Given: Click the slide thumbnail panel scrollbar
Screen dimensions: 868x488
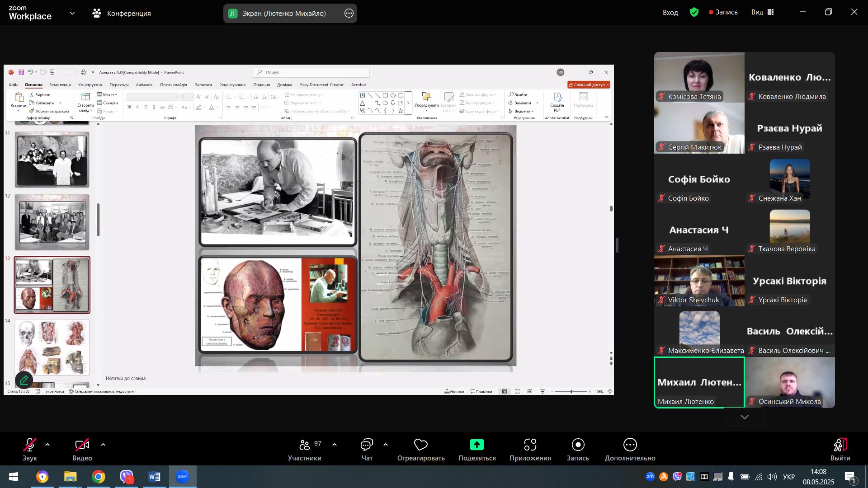Looking at the screenshot, I should coord(98,220).
